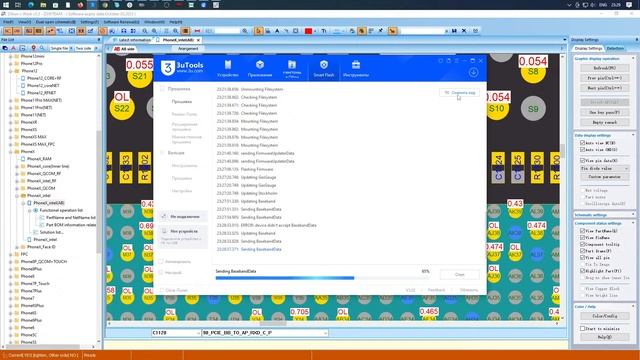Toggle View all pin checkbox

(582, 258)
